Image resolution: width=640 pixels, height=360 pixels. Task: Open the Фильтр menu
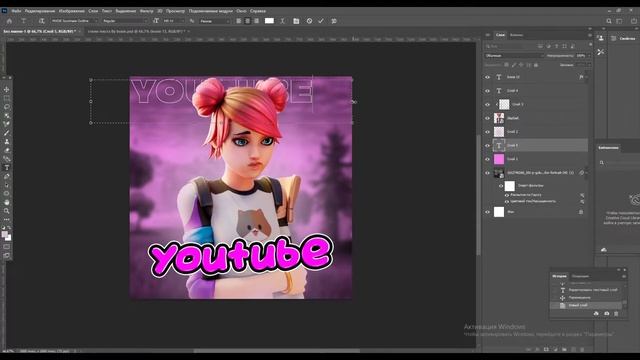pyautogui.click(x=147, y=11)
